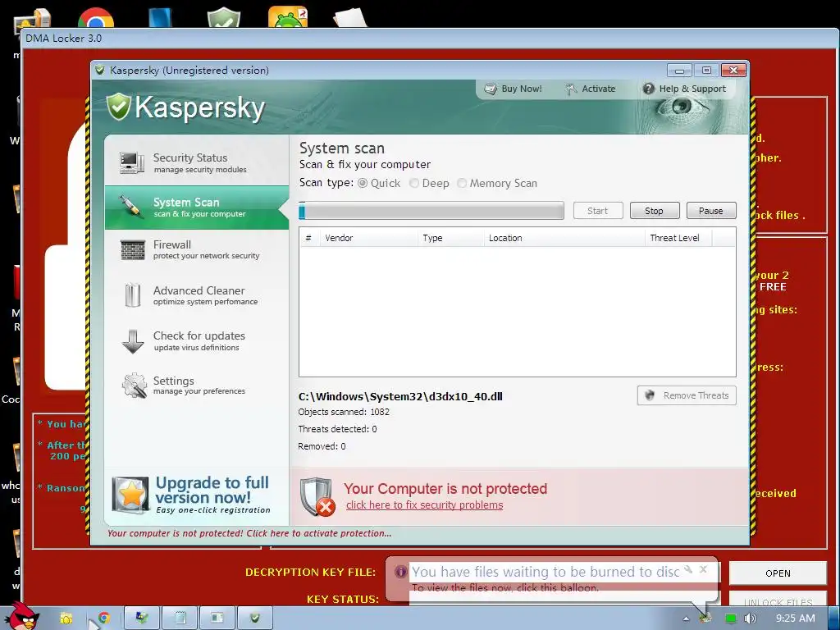Click the Settings gear icon
Screen dimensions: 840x630
[134, 386]
